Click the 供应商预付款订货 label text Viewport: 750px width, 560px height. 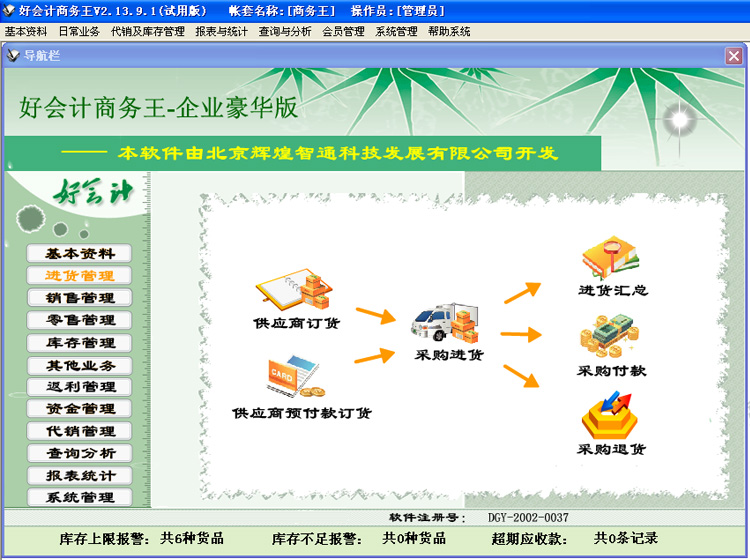[302, 413]
